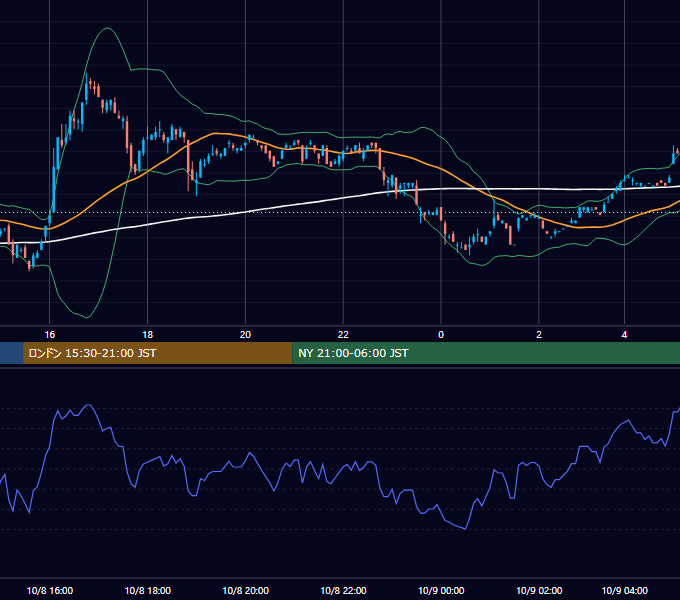Click the 10/8 18:00 date label
The image size is (680, 600).
[148, 590]
